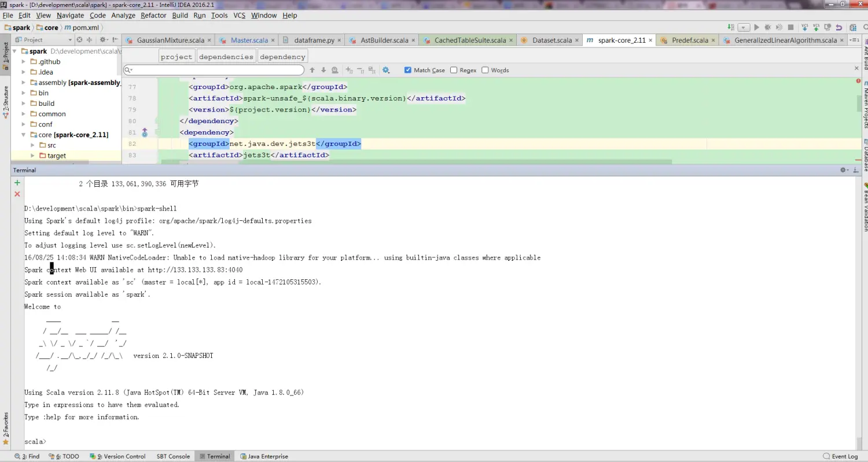
Task: Open the Refactor menu
Action: point(153,16)
